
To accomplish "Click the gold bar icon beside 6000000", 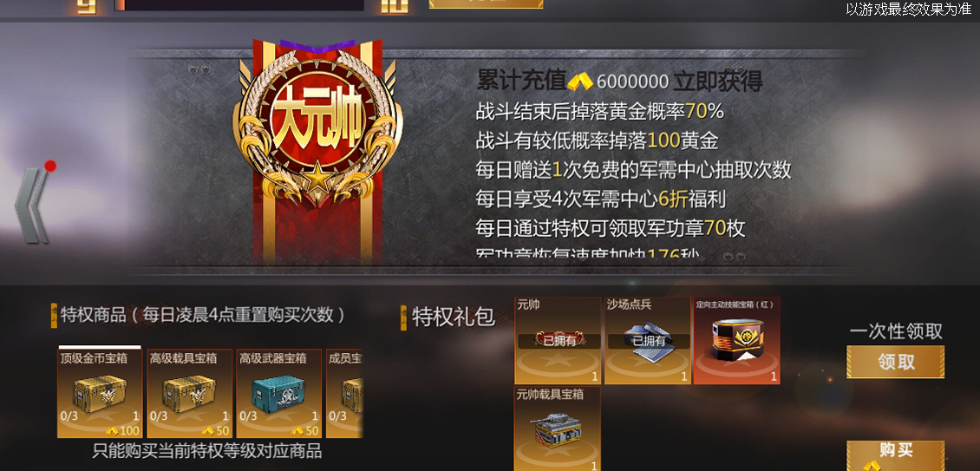I will 580,81.
